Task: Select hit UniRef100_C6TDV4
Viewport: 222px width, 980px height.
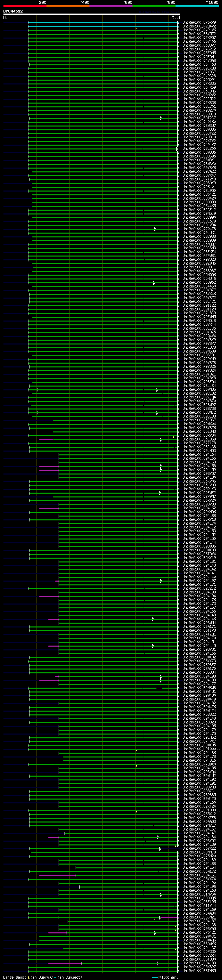Action: [199, 554]
